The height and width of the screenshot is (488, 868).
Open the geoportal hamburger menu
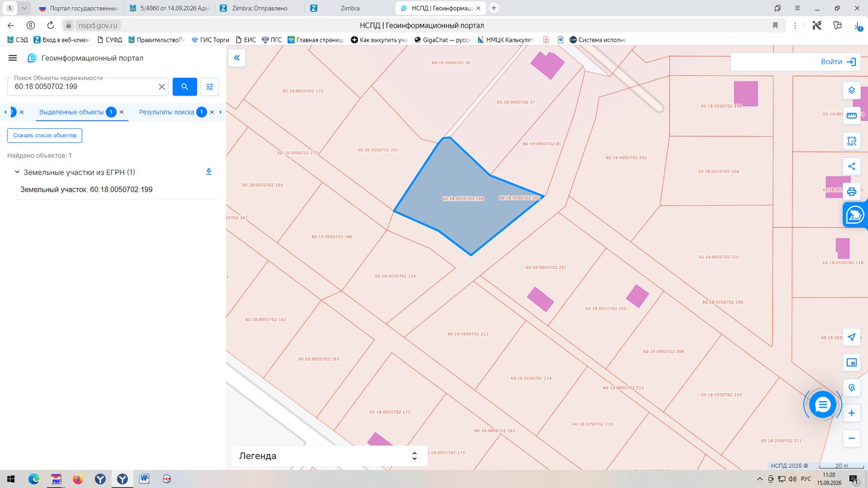point(13,58)
